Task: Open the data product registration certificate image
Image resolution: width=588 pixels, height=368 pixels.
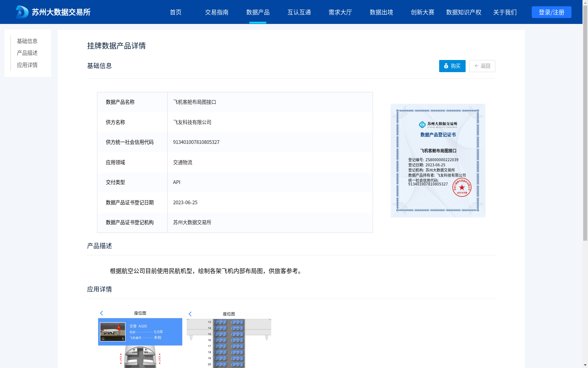Action: [x=438, y=160]
